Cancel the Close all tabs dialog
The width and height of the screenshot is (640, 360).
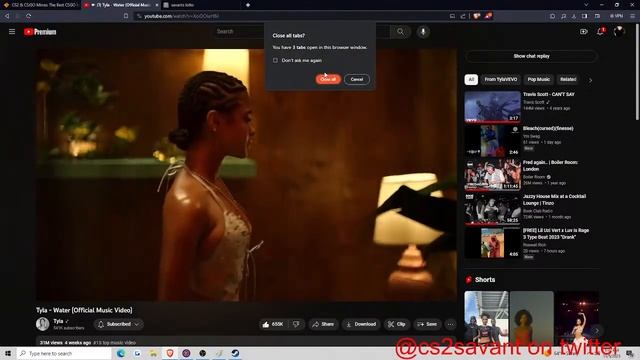point(357,79)
